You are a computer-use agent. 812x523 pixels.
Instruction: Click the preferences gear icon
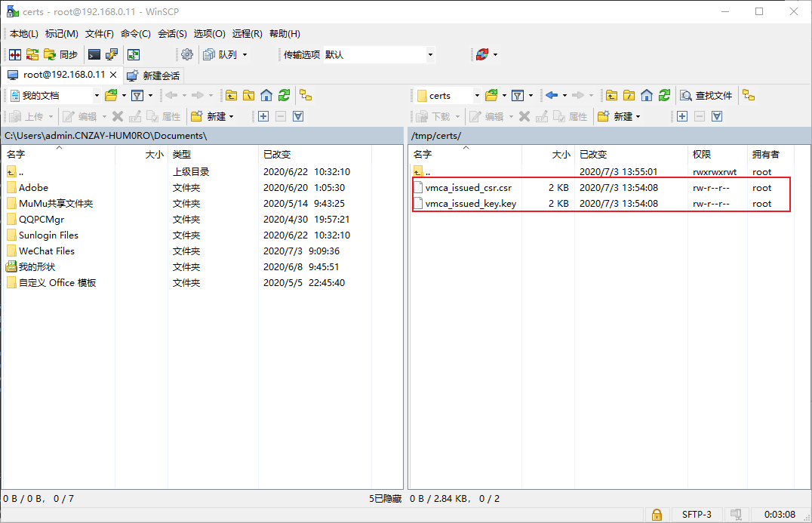pyautogui.click(x=187, y=54)
